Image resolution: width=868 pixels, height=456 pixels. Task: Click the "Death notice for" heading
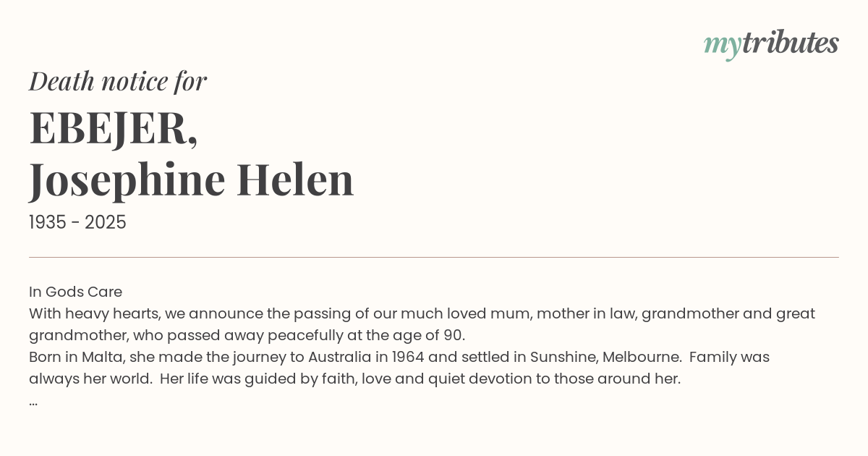click(118, 81)
